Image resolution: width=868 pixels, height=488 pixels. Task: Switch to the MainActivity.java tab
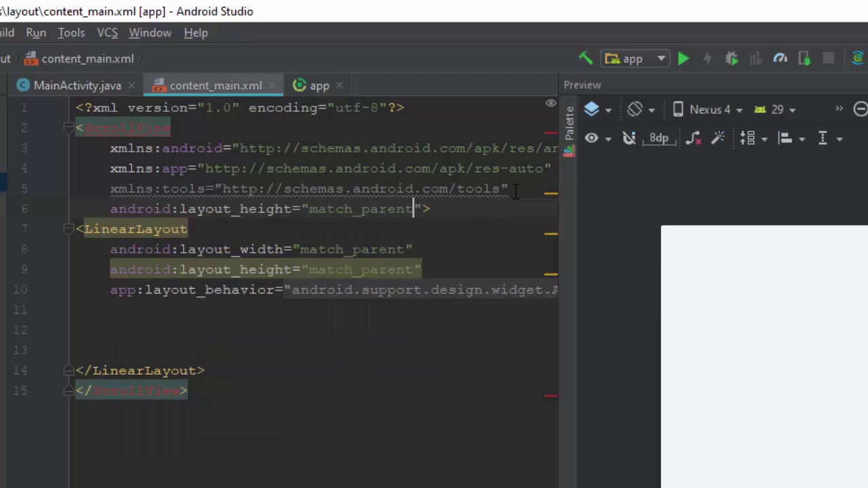[x=77, y=85]
